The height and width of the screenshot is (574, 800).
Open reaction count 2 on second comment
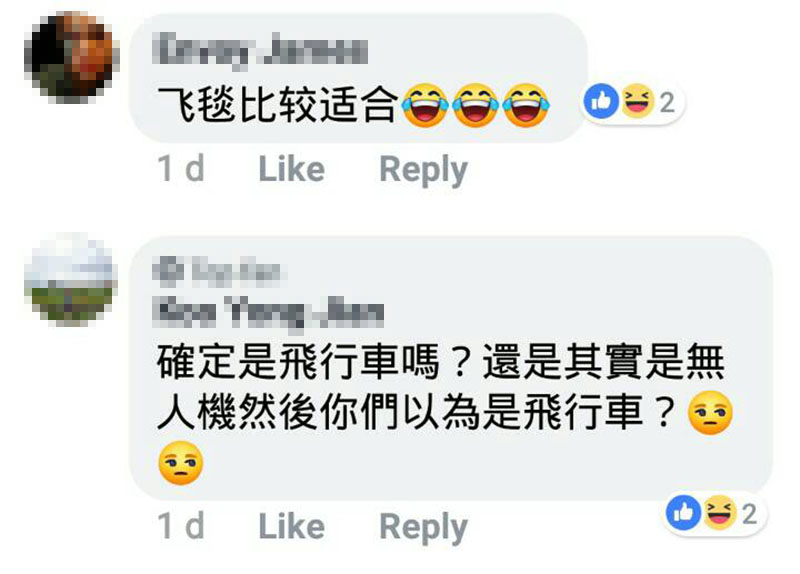(x=749, y=514)
